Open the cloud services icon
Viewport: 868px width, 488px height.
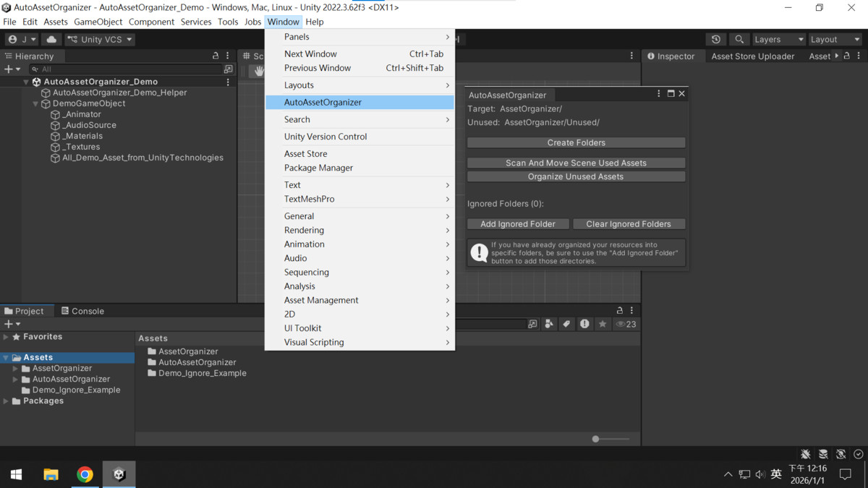coord(51,40)
